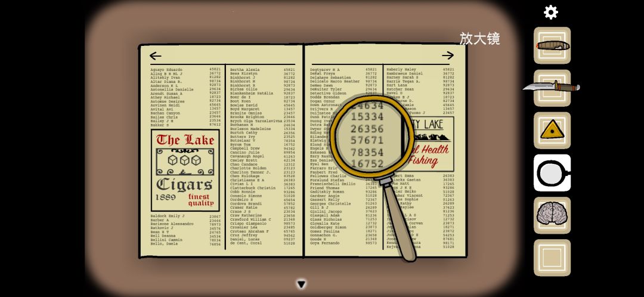644x297 pixels.
Task: Click the entry Brych Olga Yaroslavivna
Action: [x=256, y=121]
